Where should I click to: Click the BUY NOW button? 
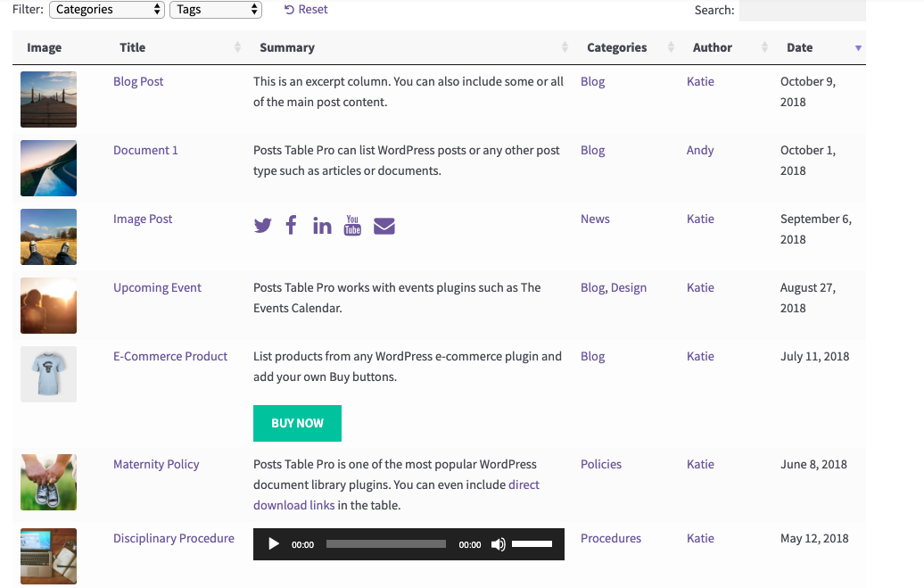pos(298,423)
